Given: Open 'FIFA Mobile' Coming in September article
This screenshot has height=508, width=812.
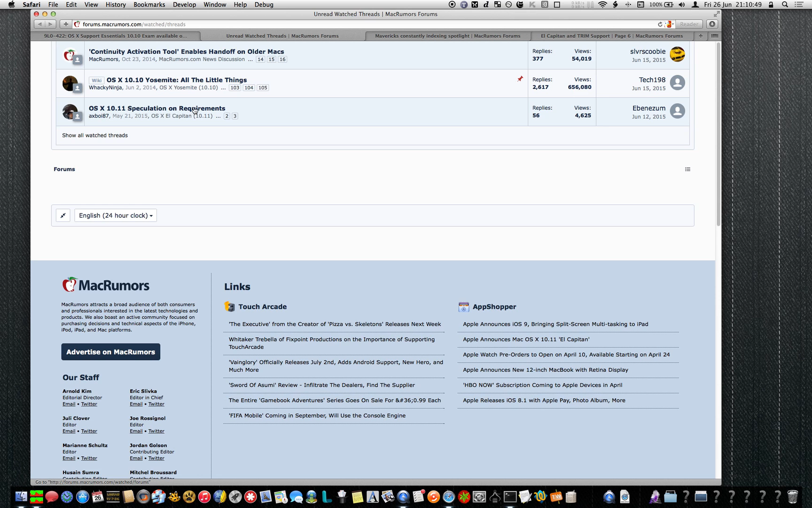Looking at the screenshot, I should click(x=317, y=415).
